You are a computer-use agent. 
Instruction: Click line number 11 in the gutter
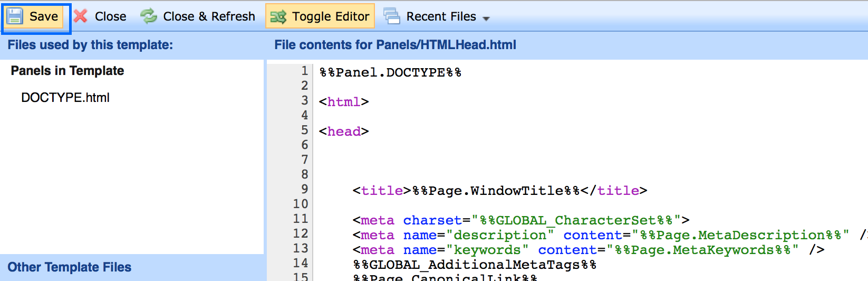tap(301, 219)
